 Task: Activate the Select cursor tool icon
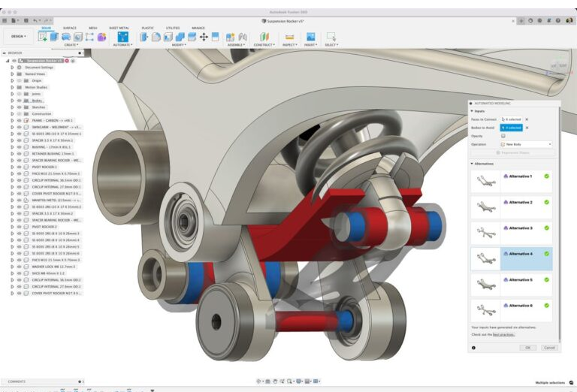[331, 37]
